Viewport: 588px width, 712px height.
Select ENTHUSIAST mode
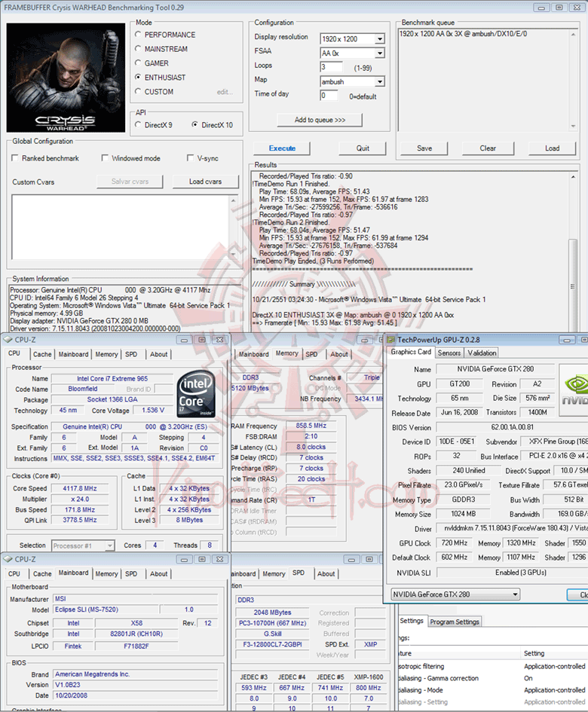(x=138, y=77)
